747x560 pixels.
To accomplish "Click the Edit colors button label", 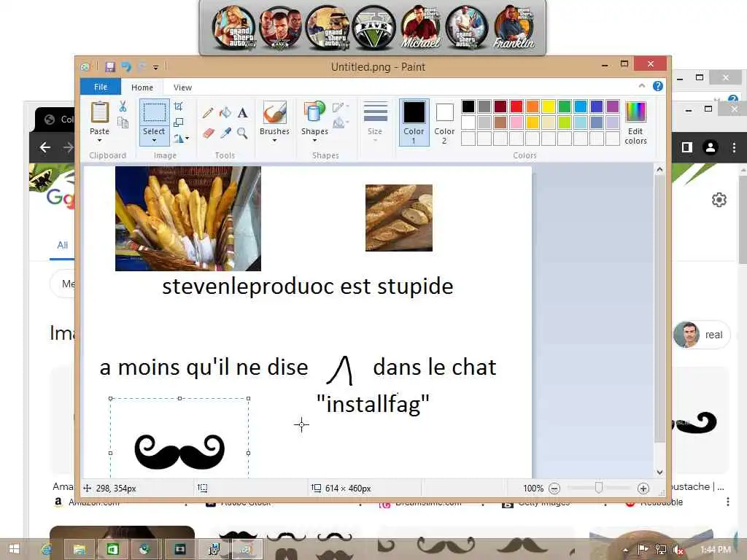I will point(635,136).
